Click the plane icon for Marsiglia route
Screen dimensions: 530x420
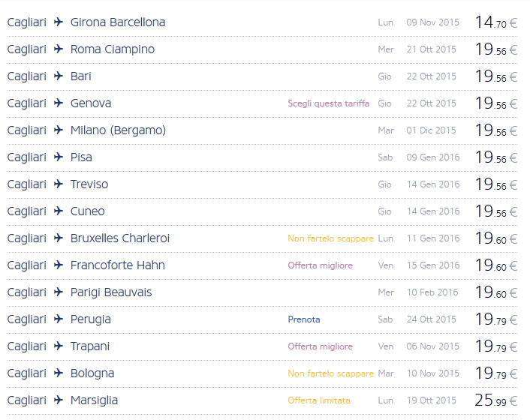(59, 400)
